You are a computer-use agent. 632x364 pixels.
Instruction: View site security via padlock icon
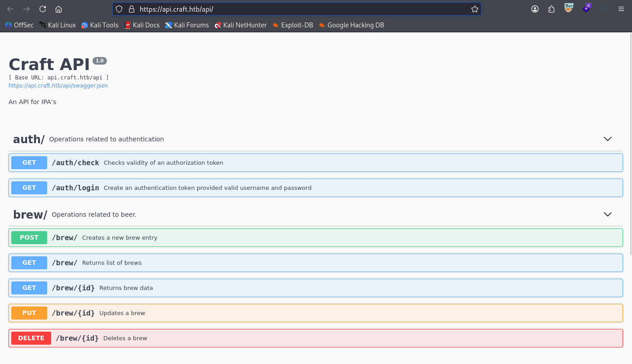(x=131, y=9)
